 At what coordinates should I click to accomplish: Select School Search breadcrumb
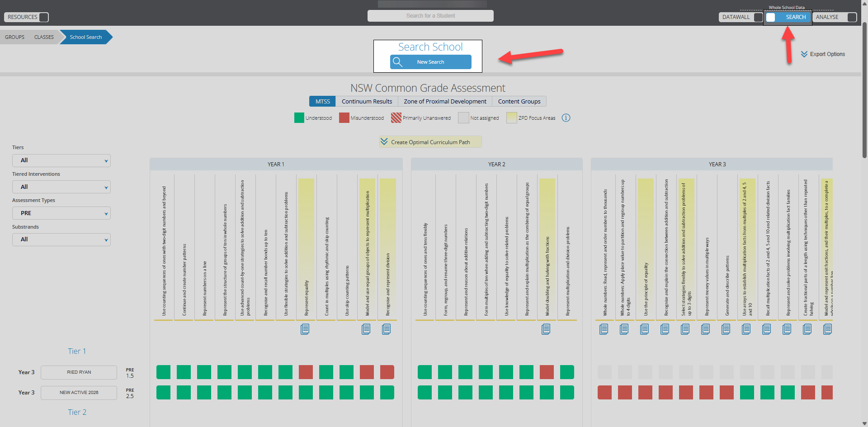(x=86, y=37)
